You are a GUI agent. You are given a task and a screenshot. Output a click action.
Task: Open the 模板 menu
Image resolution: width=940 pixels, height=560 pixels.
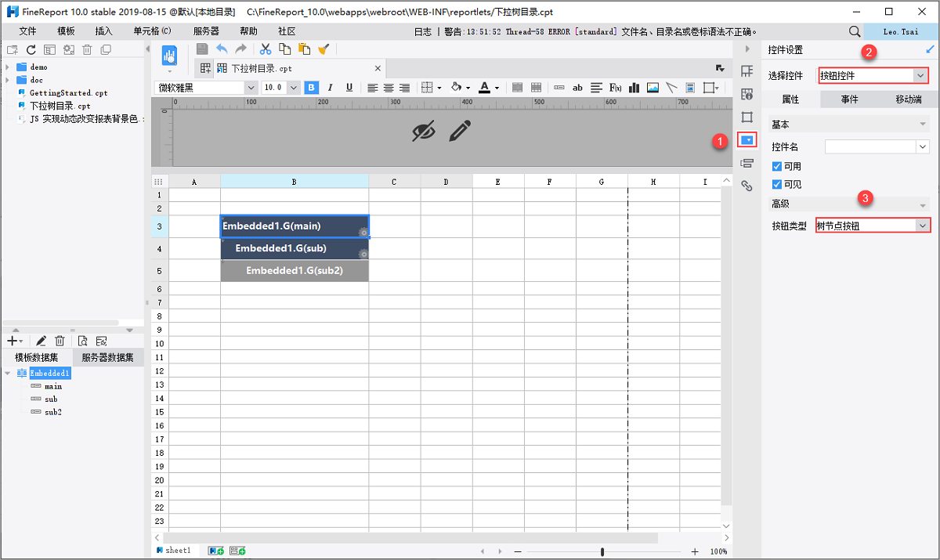(66, 31)
